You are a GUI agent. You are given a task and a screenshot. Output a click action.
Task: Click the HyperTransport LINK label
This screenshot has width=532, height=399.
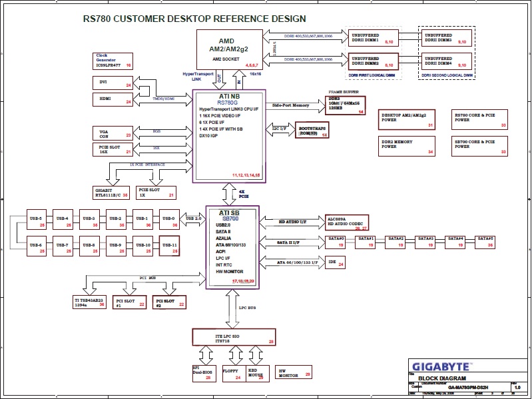coord(198,77)
